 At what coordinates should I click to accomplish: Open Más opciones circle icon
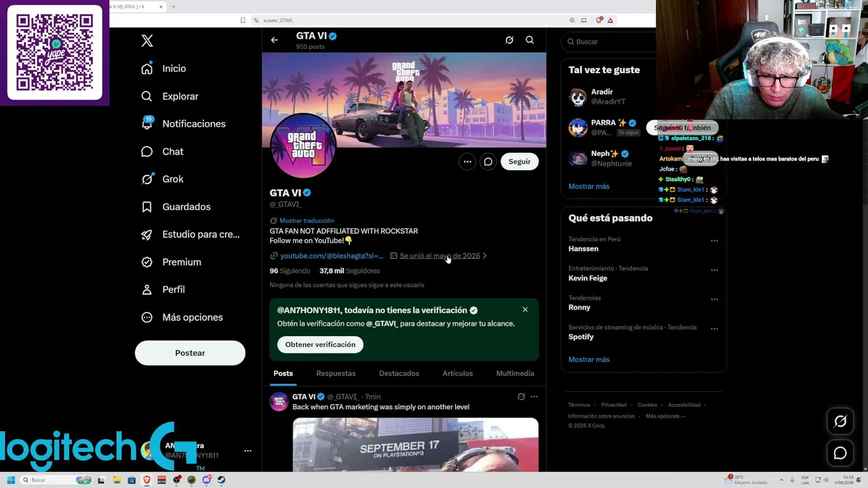point(147,317)
